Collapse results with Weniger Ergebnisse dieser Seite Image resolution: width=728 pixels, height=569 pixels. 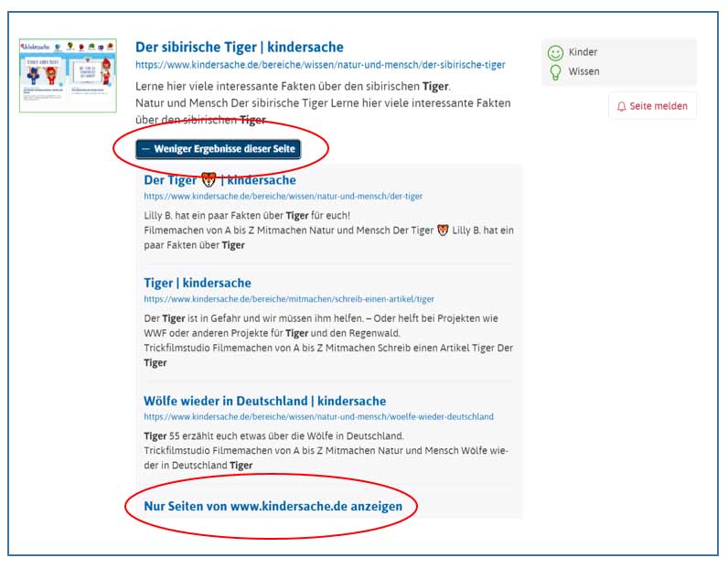pos(218,149)
